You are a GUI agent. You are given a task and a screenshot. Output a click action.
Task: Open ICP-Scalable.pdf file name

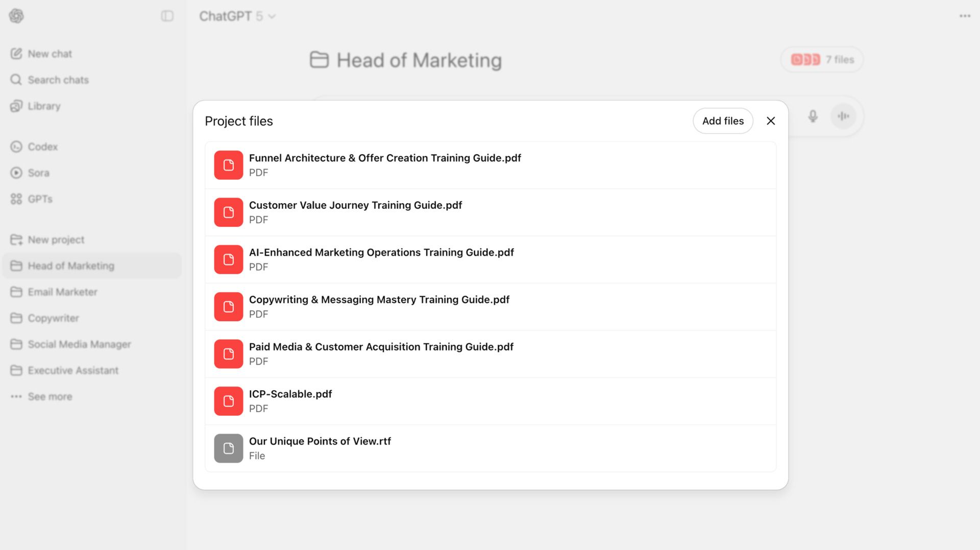[x=290, y=394]
